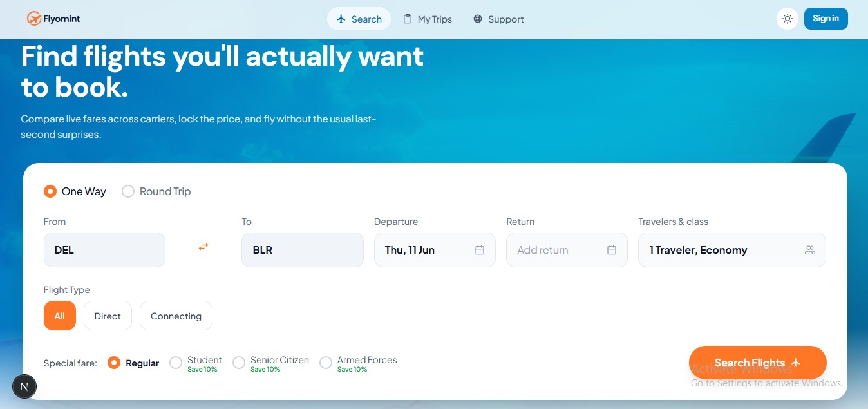
Task: Choose the Senior Citizen special fare
Action: click(x=270, y=363)
